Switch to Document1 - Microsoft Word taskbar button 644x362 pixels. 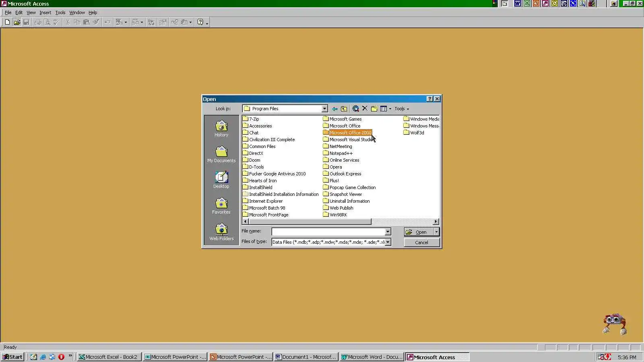[x=306, y=357]
